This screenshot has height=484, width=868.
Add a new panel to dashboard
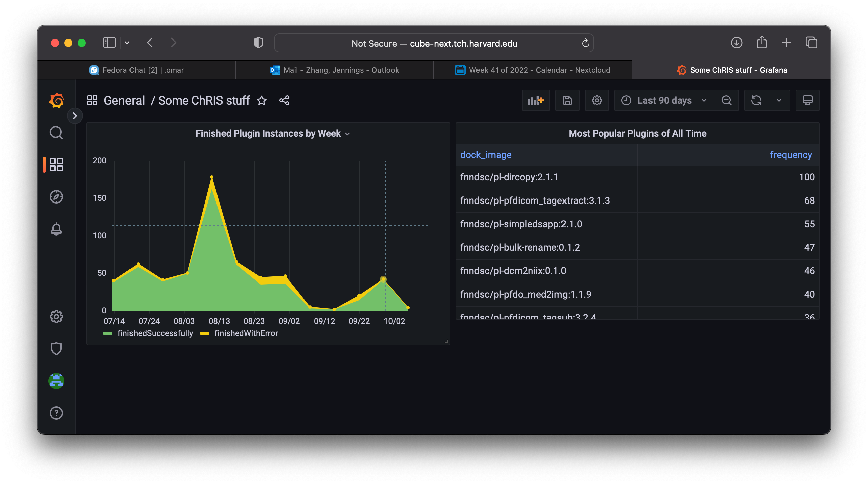click(x=535, y=100)
